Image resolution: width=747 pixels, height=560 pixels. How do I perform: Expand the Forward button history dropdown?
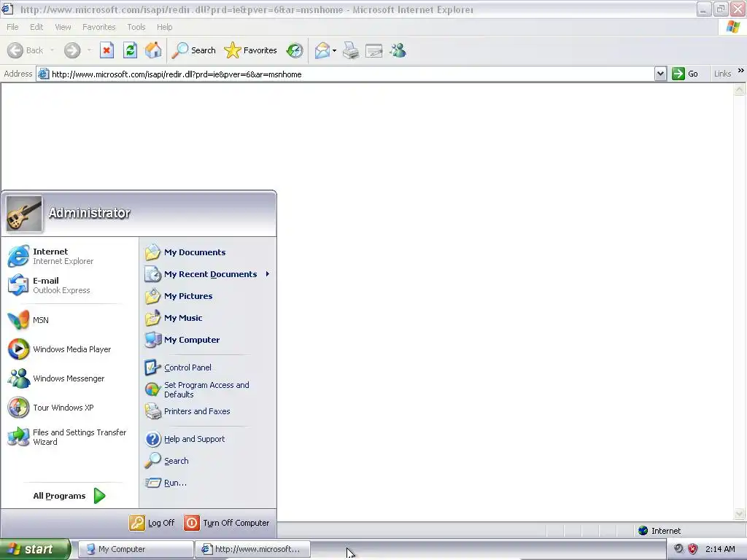pyautogui.click(x=89, y=50)
